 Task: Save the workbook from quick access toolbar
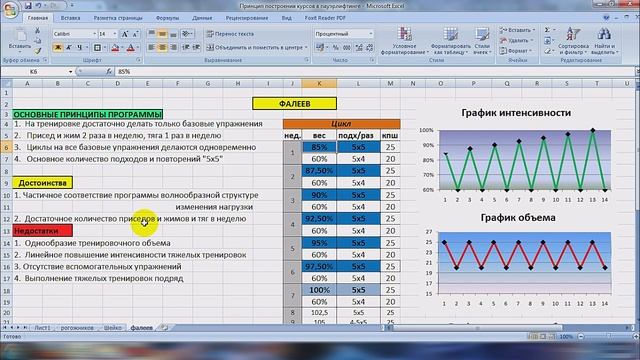point(28,6)
